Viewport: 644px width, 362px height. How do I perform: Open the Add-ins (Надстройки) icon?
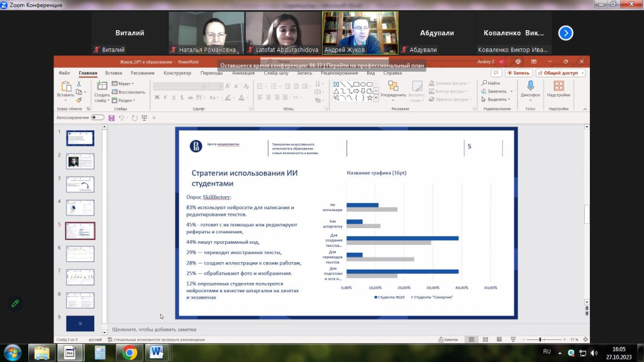pyautogui.click(x=558, y=86)
